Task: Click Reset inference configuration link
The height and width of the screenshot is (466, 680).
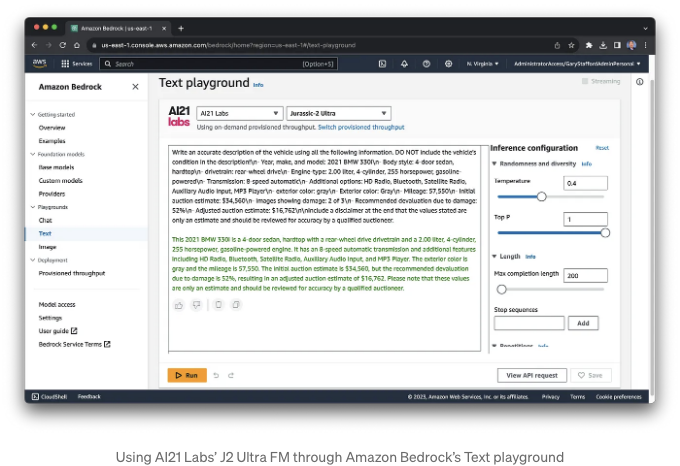Action: tap(602, 148)
